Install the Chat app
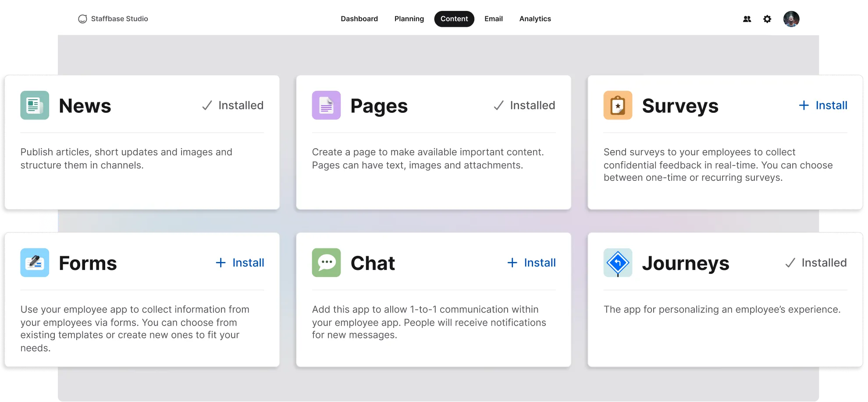Image resolution: width=868 pixels, height=402 pixels. pos(531,262)
